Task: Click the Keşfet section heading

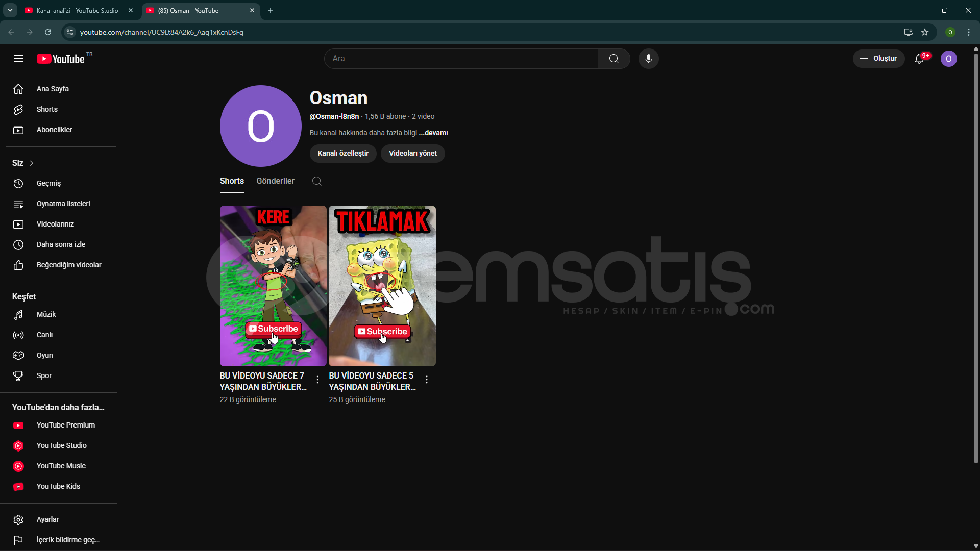Action: click(x=24, y=296)
